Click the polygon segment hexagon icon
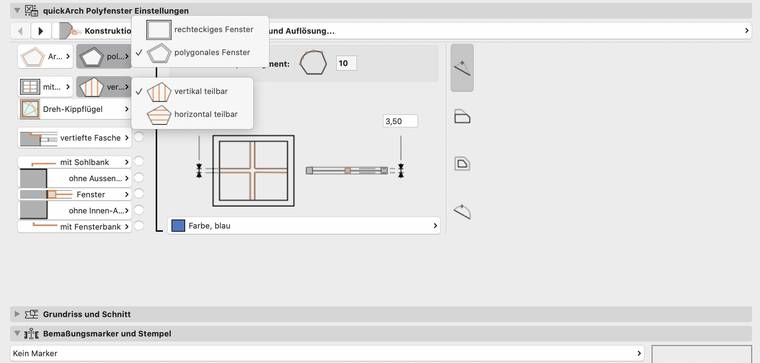Viewport: 760px width, 363px height. click(x=313, y=63)
